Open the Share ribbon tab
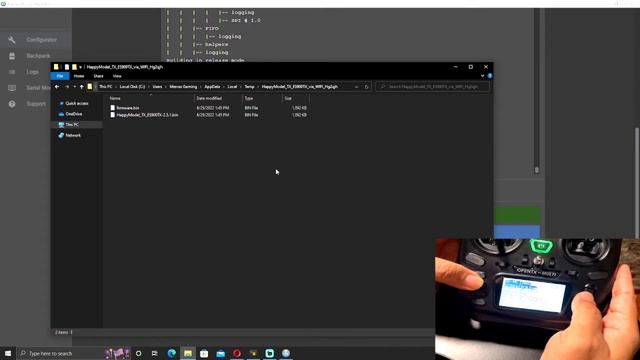The image size is (640, 360). 98,76
